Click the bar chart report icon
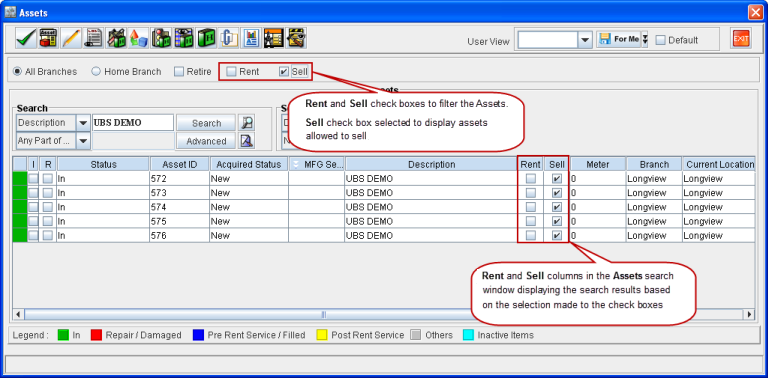Viewport: 768px width, 378px height. coord(252,38)
